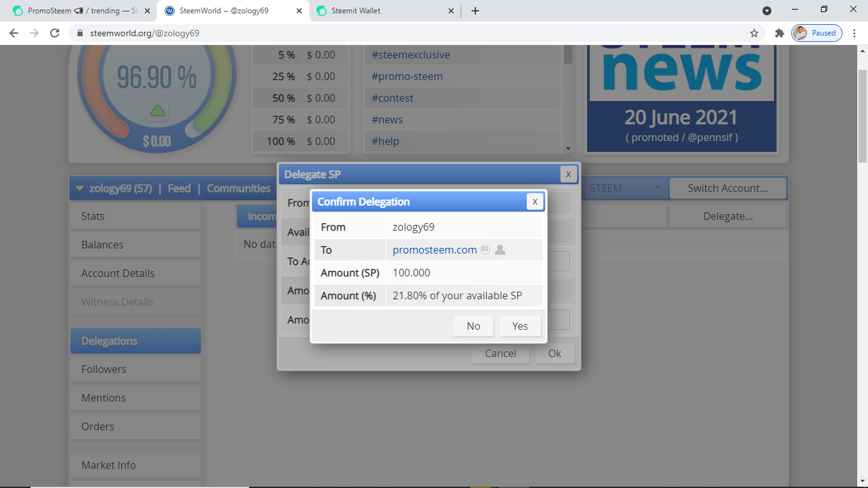Open the Stats section in sidebar
Image resolution: width=868 pixels, height=488 pixels.
pos(135,216)
